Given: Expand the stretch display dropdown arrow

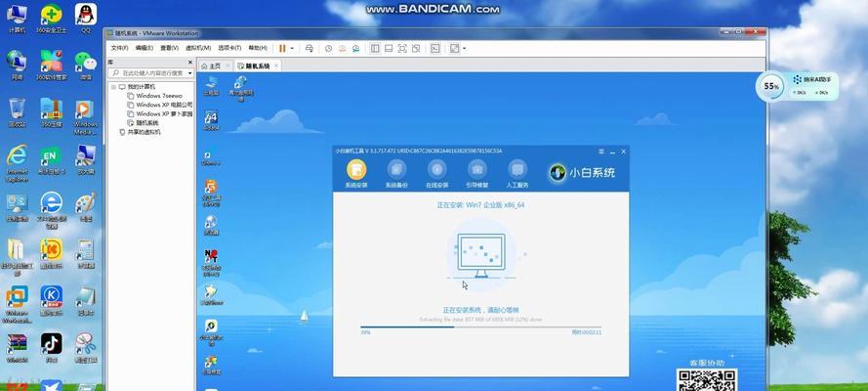Looking at the screenshot, I should tap(464, 49).
